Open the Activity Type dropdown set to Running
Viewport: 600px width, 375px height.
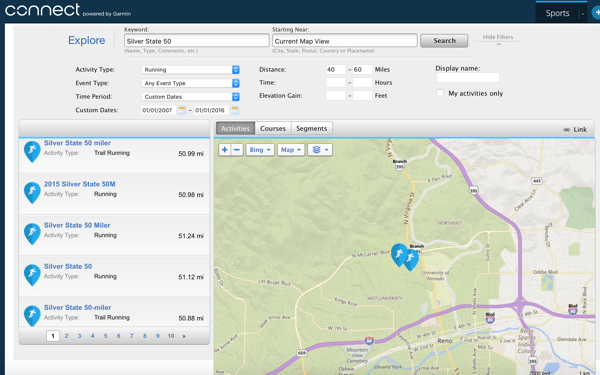click(x=190, y=70)
